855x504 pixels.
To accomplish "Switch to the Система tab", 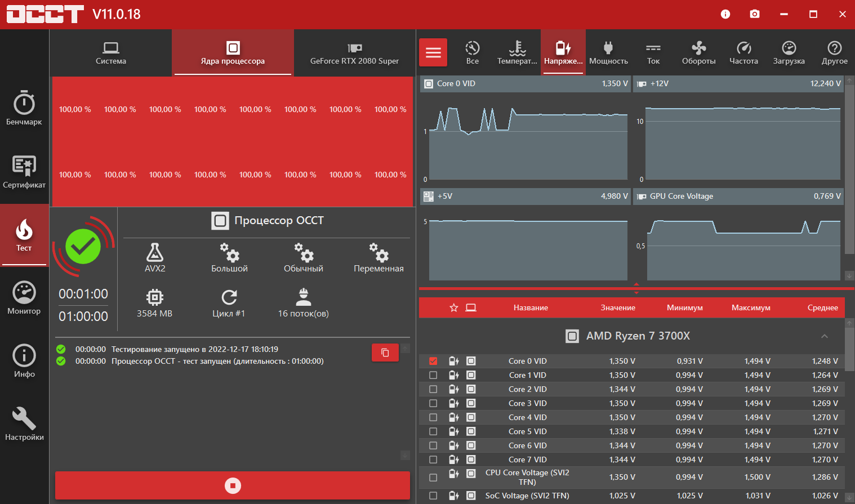I will click(x=111, y=52).
